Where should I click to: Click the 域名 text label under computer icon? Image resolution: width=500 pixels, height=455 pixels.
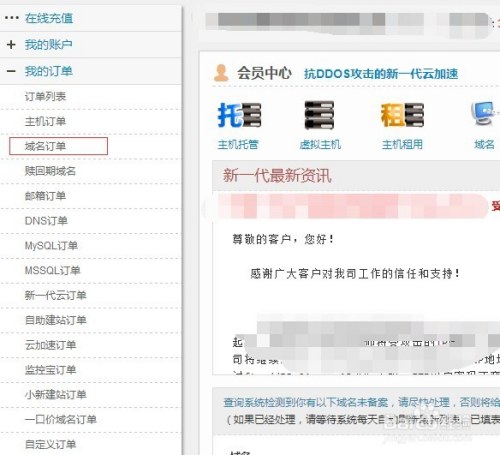[x=484, y=145]
